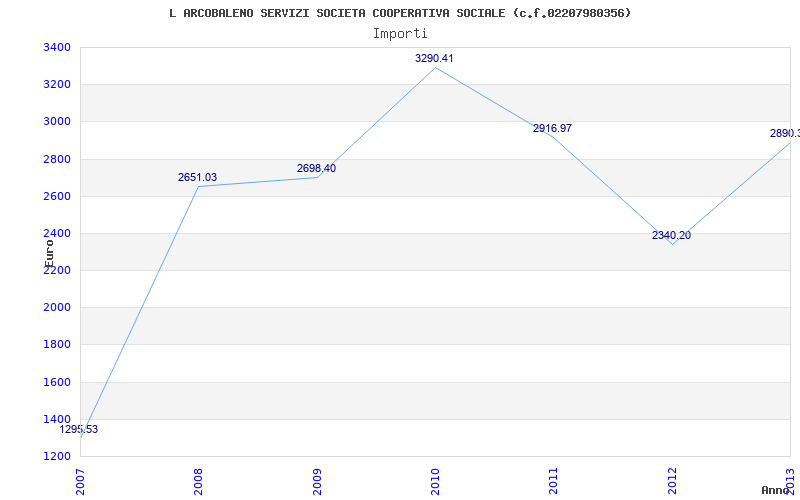Click the Anno x-axis title

tap(775, 490)
